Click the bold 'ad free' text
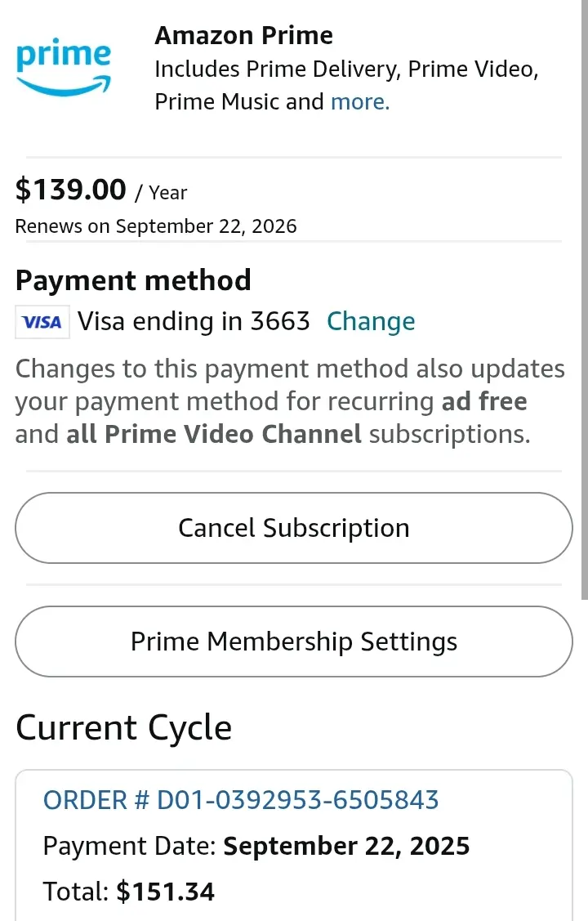 484,401
